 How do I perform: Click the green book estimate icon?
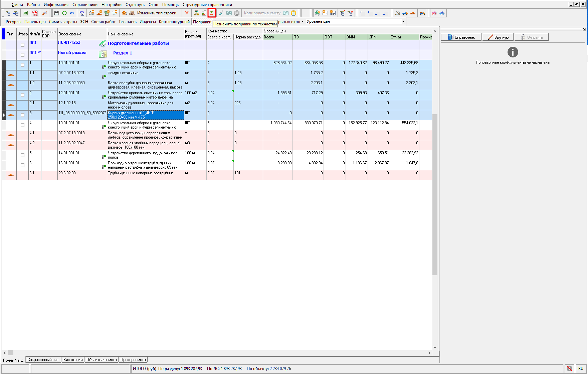pos(318,13)
